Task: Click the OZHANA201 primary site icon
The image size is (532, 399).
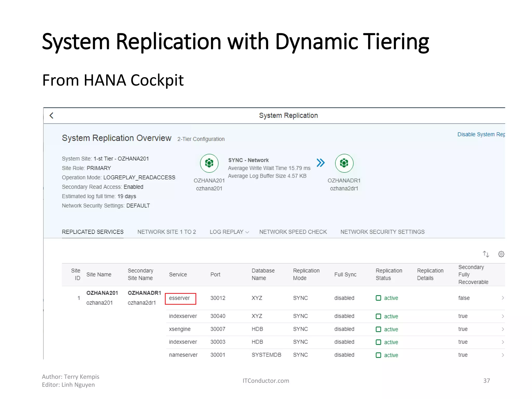Action: (209, 163)
